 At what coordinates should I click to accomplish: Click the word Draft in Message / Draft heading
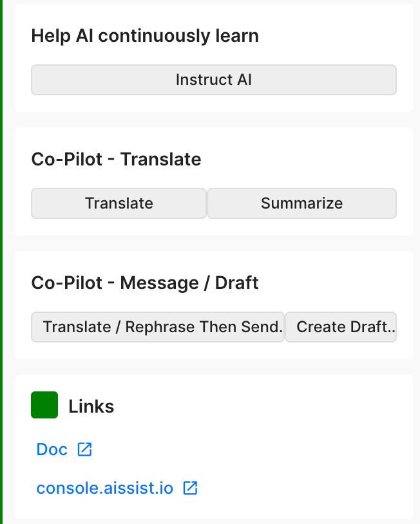click(236, 283)
